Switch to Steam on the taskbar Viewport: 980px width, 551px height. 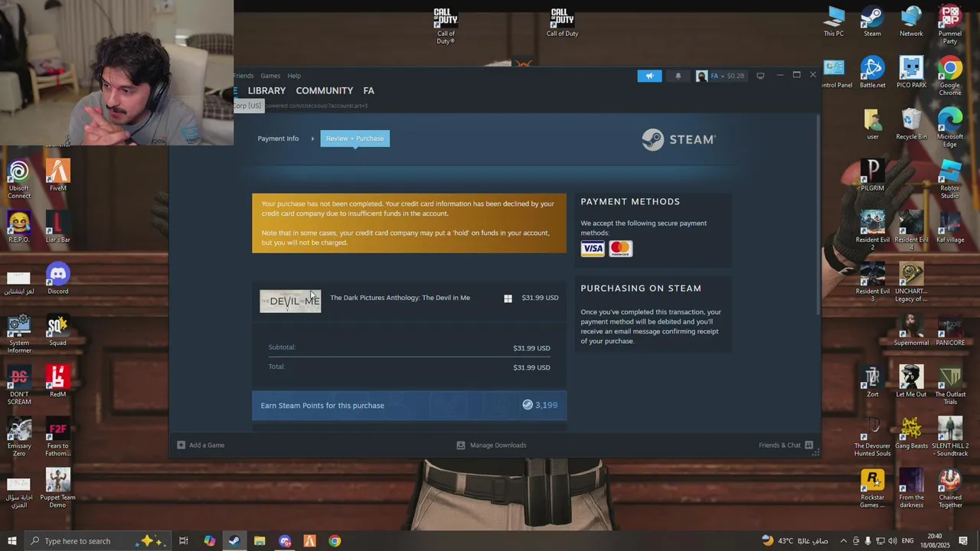[234, 541]
